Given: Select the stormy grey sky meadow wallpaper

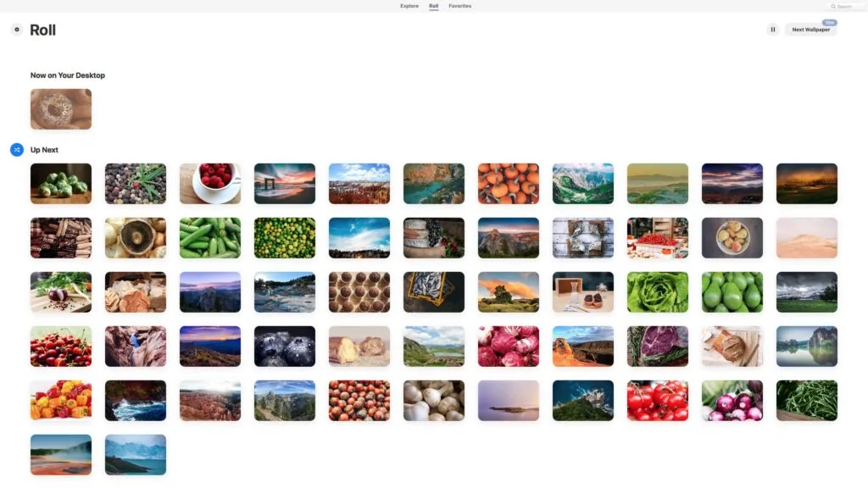Looking at the screenshot, I should 807,292.
